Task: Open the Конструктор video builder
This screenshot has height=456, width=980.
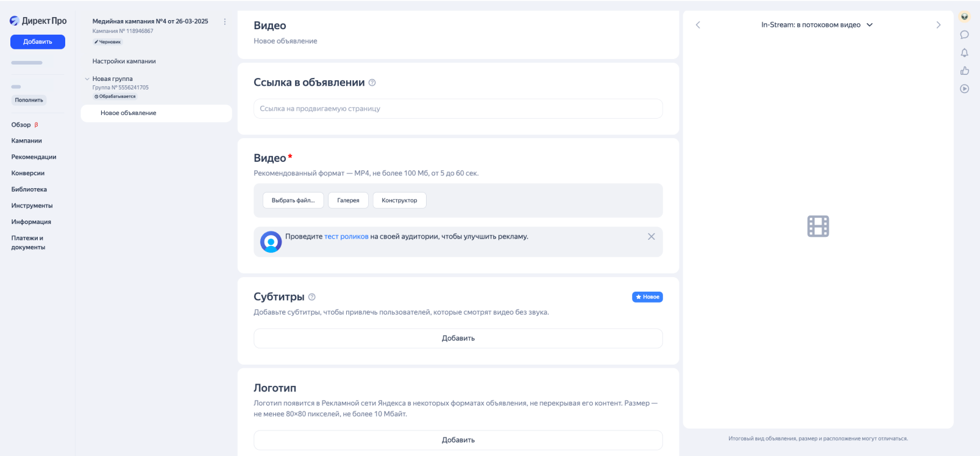Action: [399, 200]
